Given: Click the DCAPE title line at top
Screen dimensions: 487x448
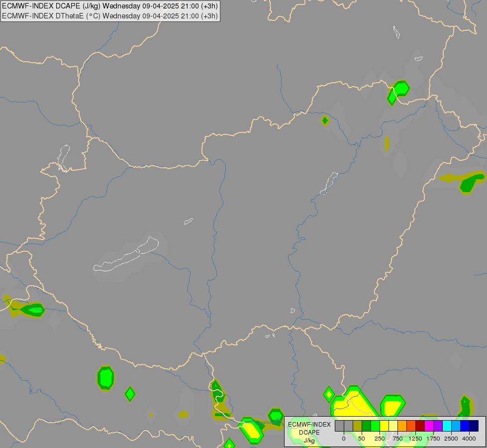Looking at the screenshot, I should click(110, 6).
